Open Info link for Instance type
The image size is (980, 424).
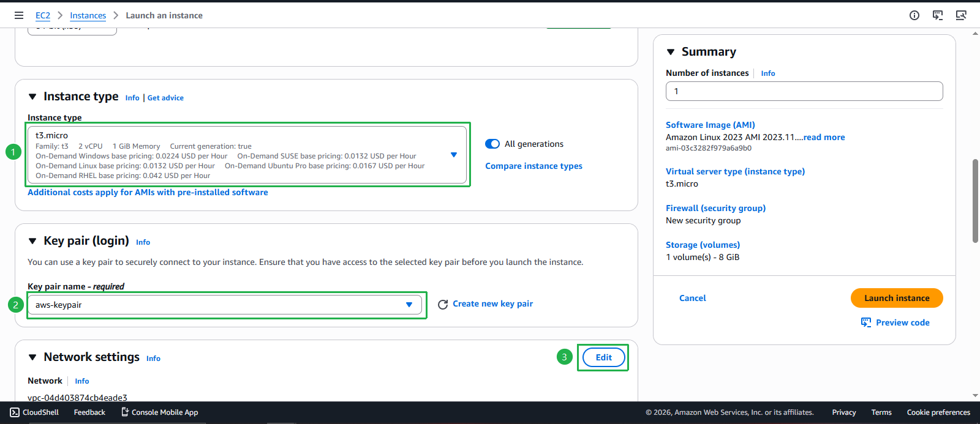pos(132,98)
